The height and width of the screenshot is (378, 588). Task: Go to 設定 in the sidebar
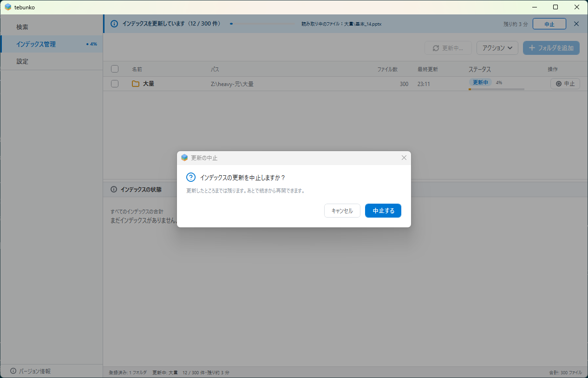[x=52, y=61]
